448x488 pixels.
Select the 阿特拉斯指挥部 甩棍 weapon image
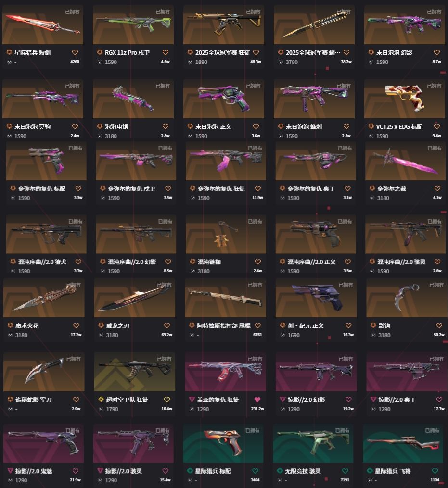point(225,298)
